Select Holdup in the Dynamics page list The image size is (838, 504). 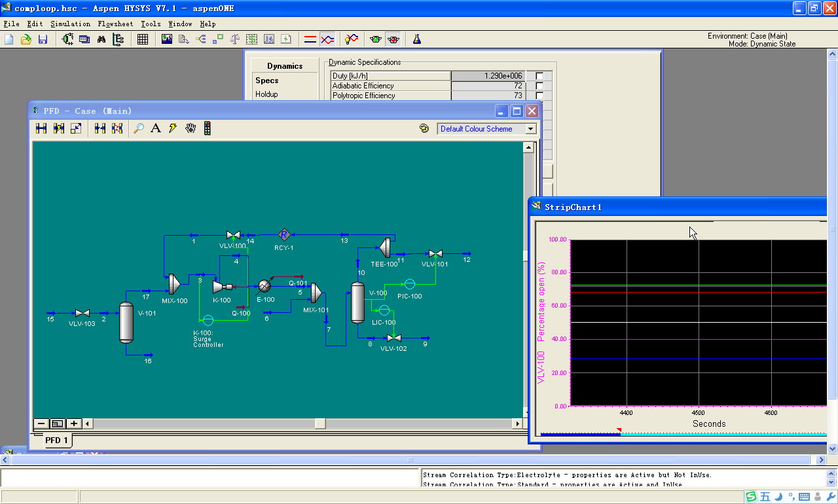tap(266, 94)
